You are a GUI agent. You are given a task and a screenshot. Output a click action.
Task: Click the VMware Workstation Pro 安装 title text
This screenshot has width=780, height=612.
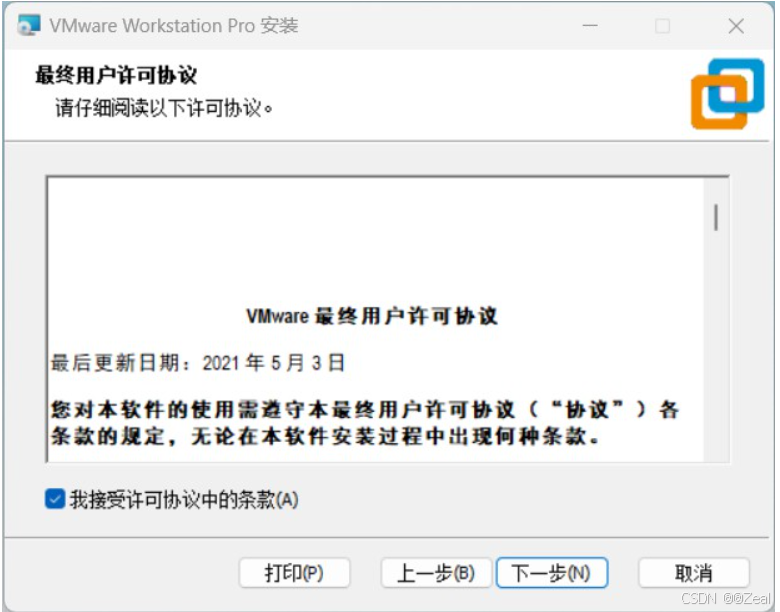click(x=174, y=25)
